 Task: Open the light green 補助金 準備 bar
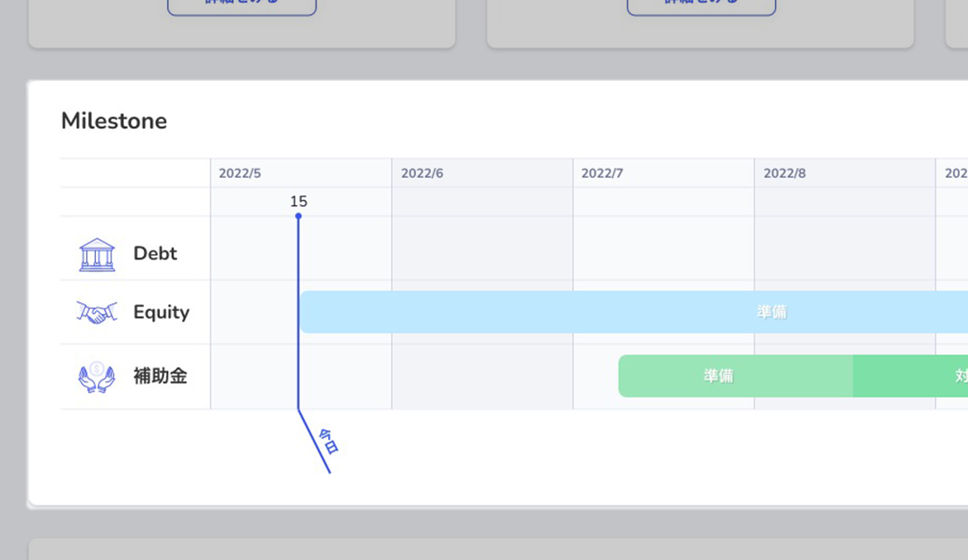pyautogui.click(x=718, y=376)
